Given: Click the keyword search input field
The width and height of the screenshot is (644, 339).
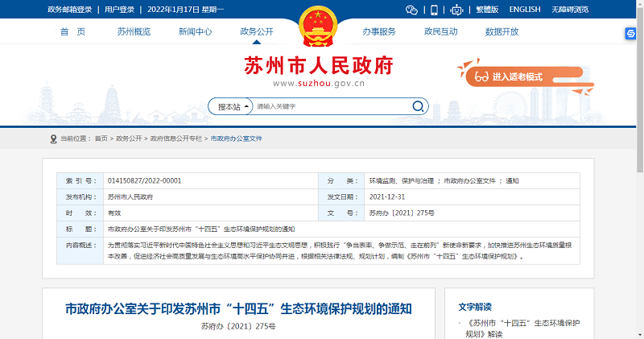Looking at the screenshot, I should (x=330, y=106).
